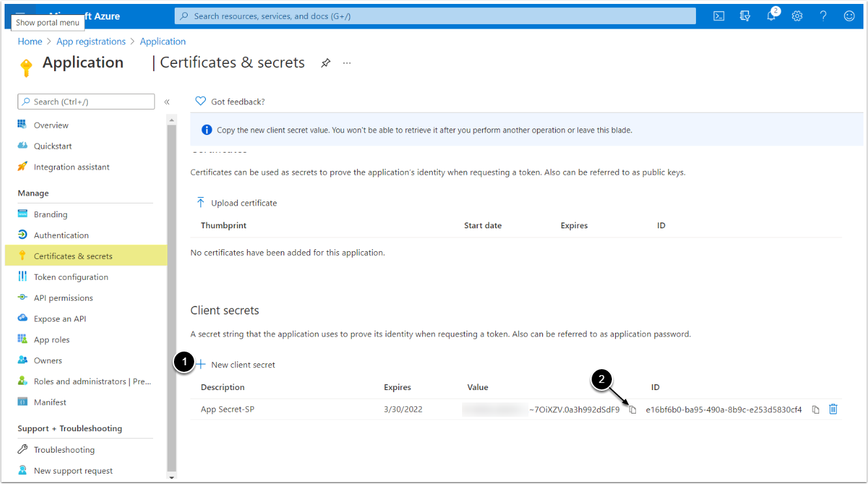The height and width of the screenshot is (484, 868).
Task: Go to App registrations breadcrumb link
Action: (91, 41)
